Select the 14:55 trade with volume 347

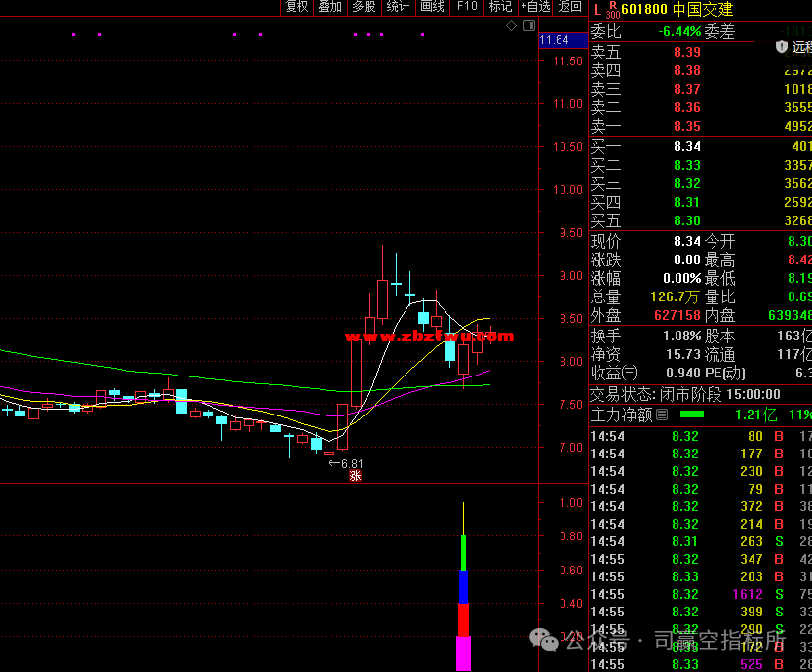[701, 560]
